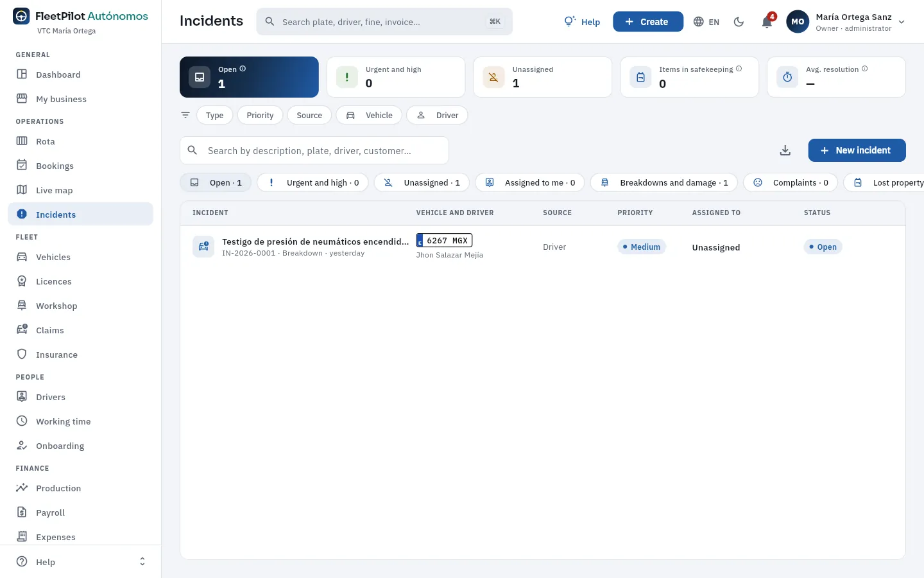924x578 pixels.
Task: Open notifications bell icon
Action: (x=767, y=22)
